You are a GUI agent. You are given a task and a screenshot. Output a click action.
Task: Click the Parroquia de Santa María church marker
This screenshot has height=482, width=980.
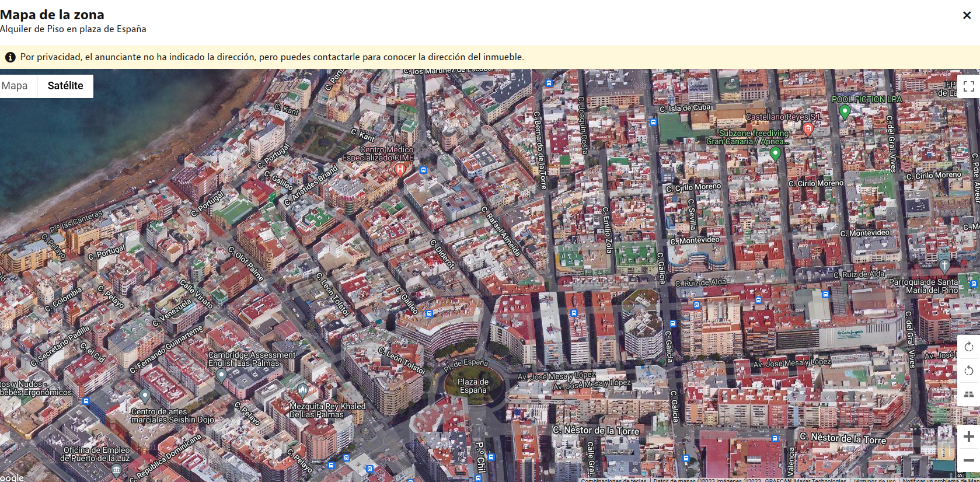pos(944,266)
